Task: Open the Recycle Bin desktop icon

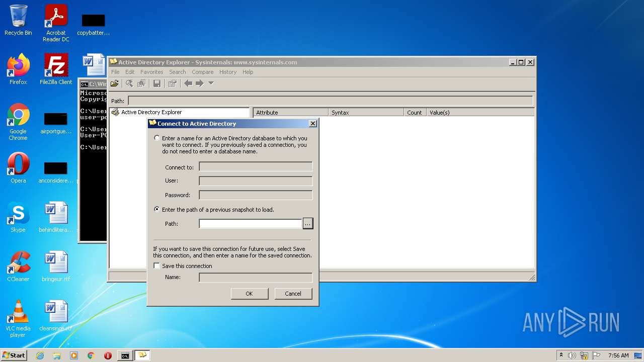Action: [18, 20]
